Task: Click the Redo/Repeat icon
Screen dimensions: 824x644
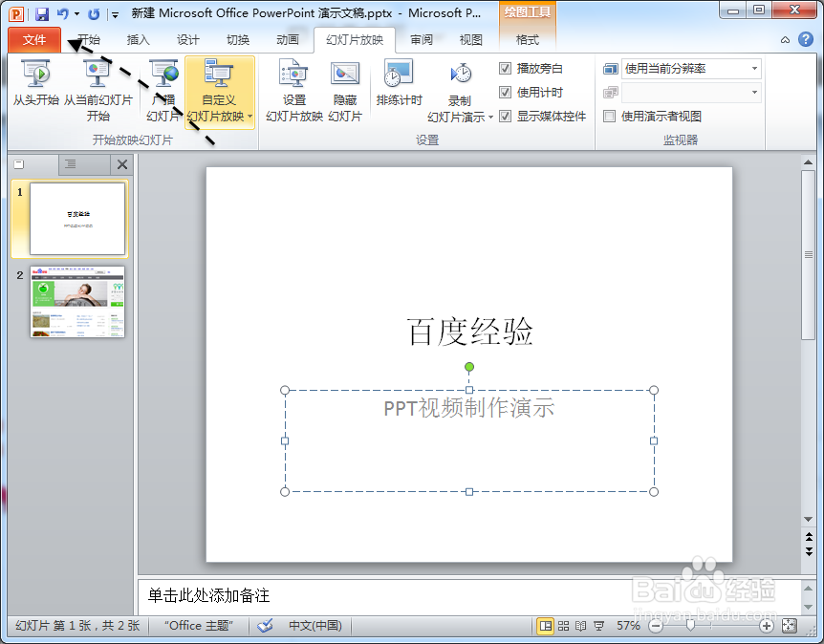Action: tap(94, 13)
